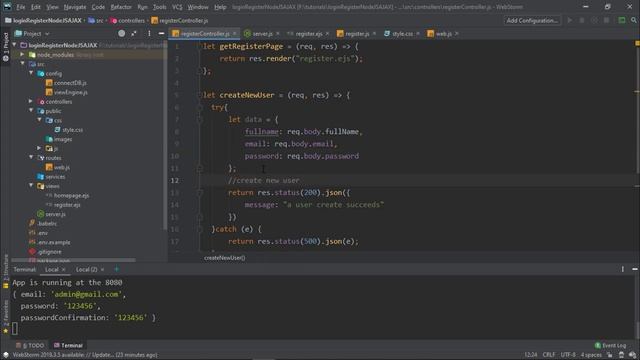Open the Favorites side tool window
Image resolution: width=640 pixels, height=360 pixels.
(6, 316)
